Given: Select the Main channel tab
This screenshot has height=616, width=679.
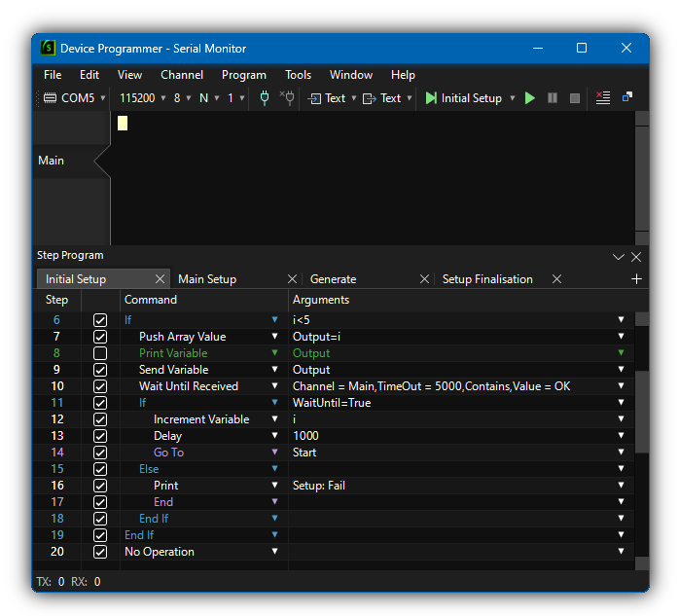Looking at the screenshot, I should click(52, 161).
